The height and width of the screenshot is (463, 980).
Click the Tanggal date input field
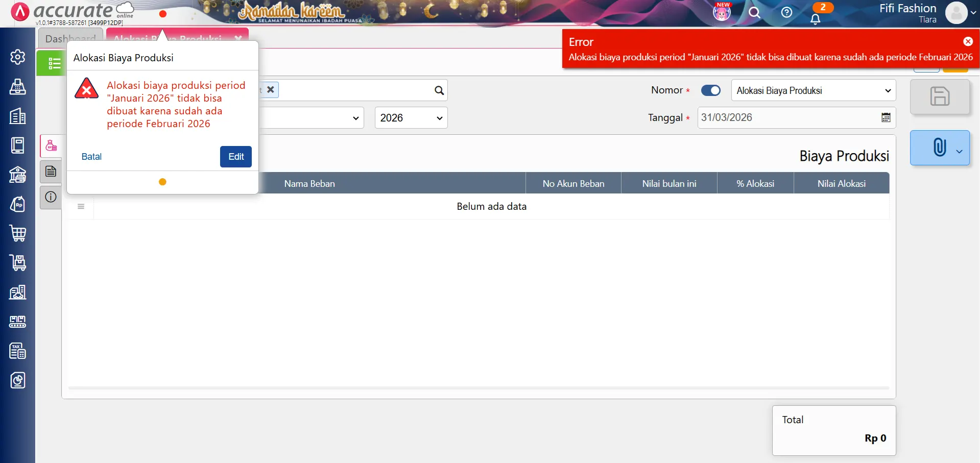[786, 117]
